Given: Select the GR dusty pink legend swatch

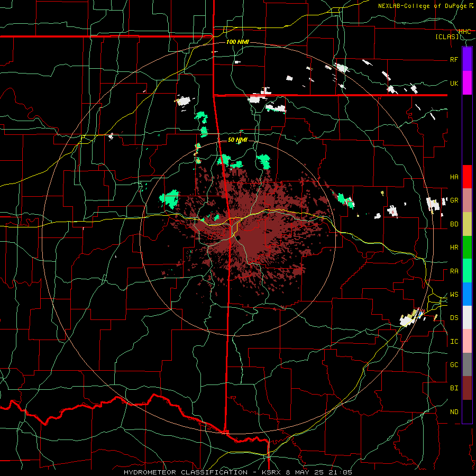Looking at the screenshot, I should (x=467, y=200).
